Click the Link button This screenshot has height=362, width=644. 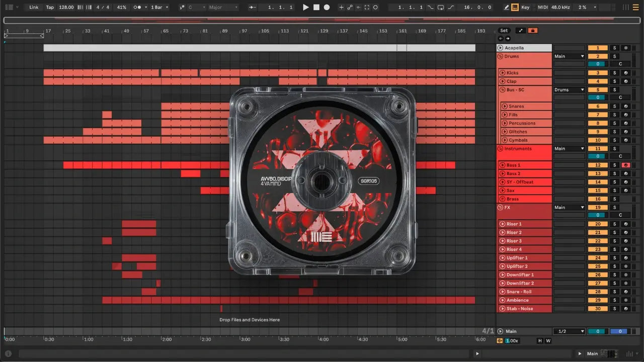coord(34,8)
